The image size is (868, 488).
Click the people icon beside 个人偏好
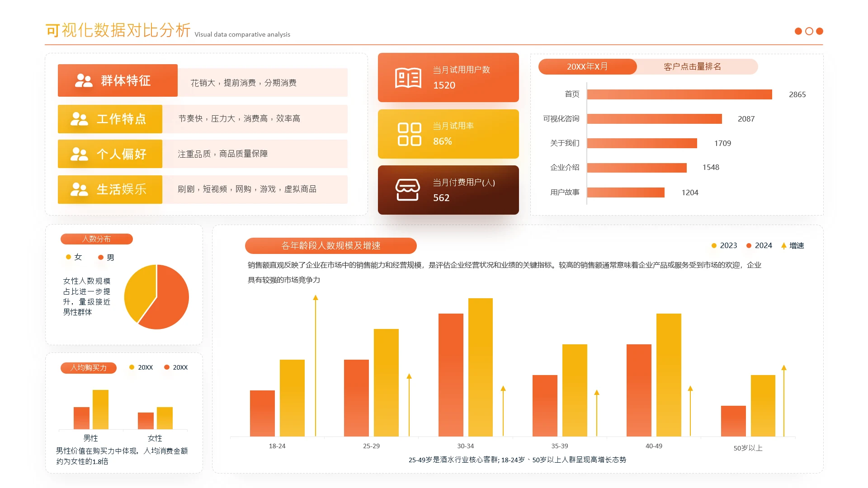(79, 154)
